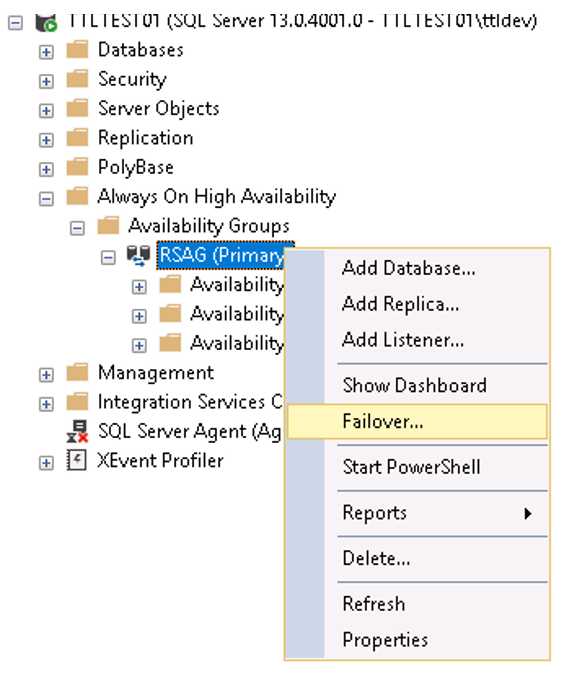The width and height of the screenshot is (585, 683).
Task: Expand the Server Objects node
Action: tap(46, 111)
